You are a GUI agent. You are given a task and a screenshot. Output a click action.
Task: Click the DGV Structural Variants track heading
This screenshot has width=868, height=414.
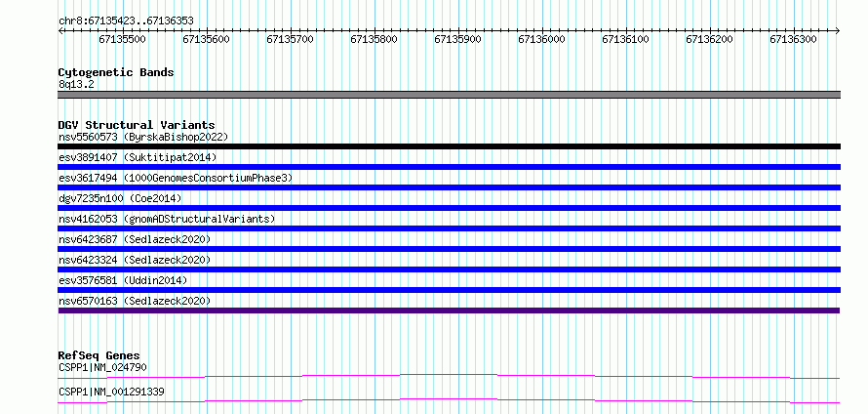pos(137,125)
